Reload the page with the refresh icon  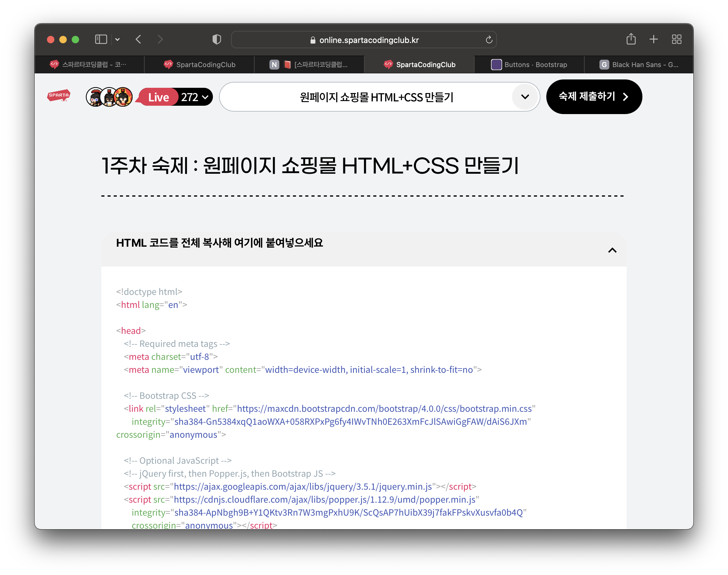pos(489,40)
